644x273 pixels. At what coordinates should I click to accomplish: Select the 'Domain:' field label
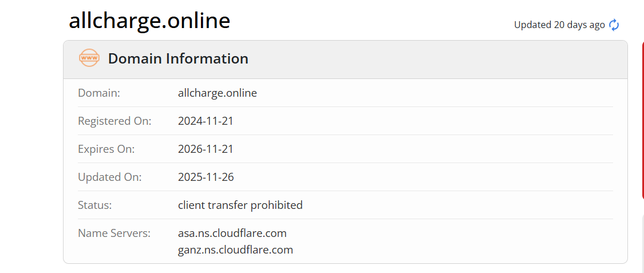pos(99,93)
